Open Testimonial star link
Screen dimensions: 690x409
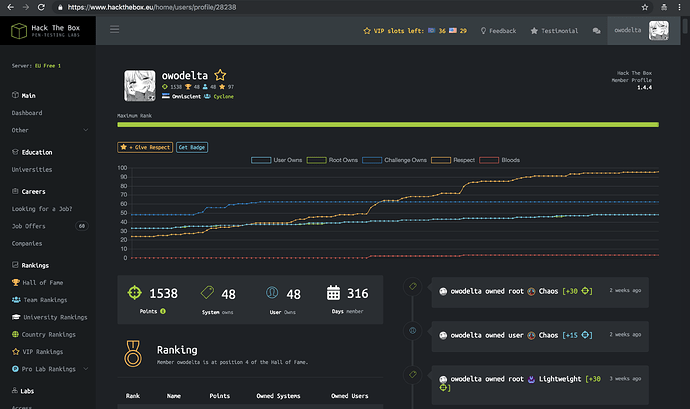tap(554, 31)
